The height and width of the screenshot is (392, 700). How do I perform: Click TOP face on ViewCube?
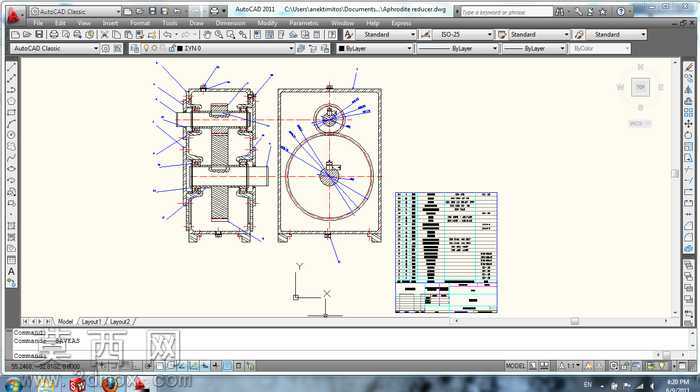point(640,87)
